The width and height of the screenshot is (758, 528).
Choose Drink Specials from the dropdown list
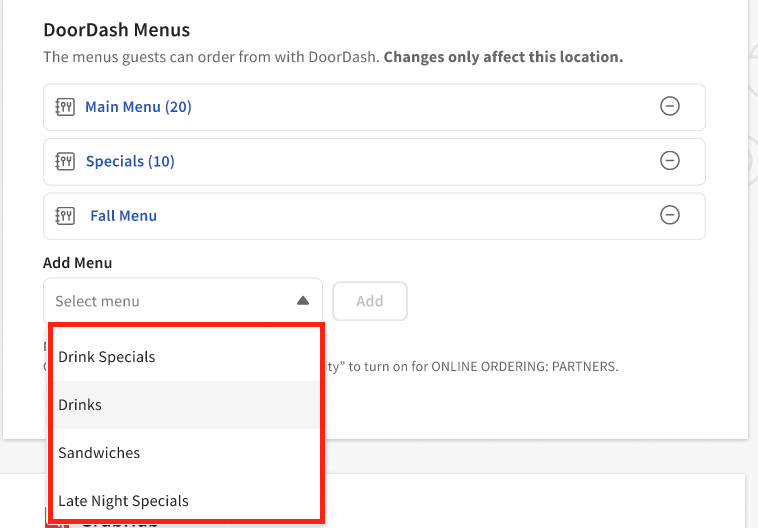pos(107,357)
